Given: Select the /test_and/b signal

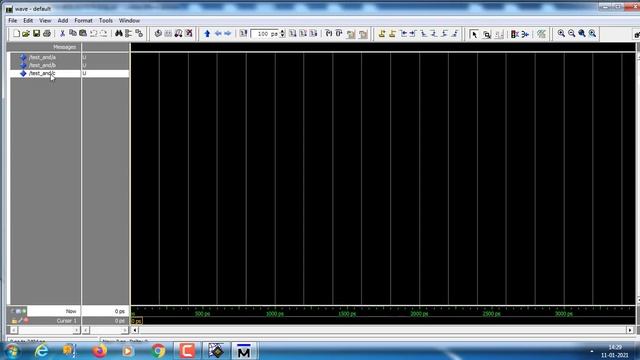Looking at the screenshot, I should tap(42, 65).
